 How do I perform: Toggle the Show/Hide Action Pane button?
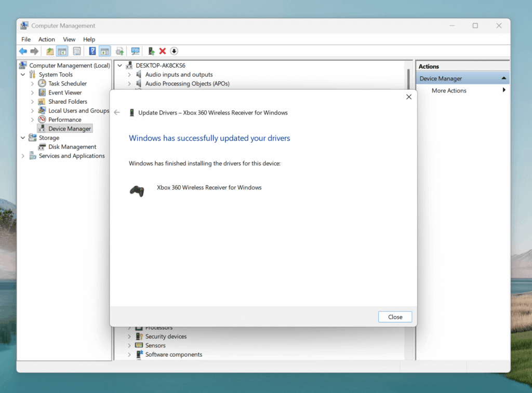coord(104,51)
